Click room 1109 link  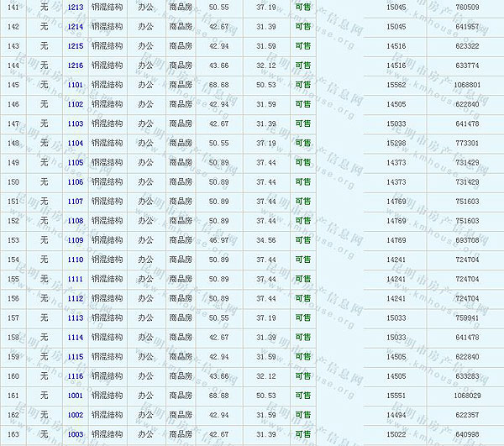pos(76,240)
